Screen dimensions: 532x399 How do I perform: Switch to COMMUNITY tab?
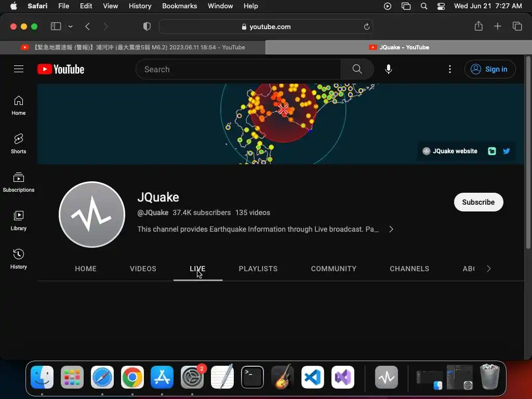334,269
